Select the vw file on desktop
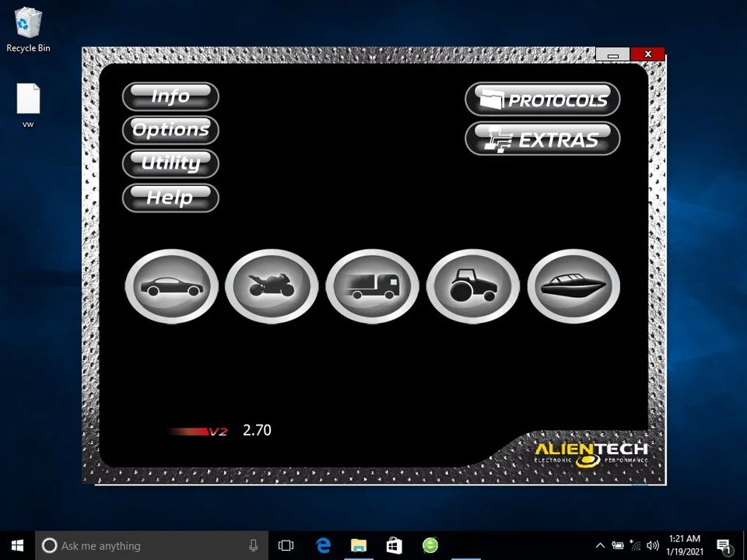The height and width of the screenshot is (560, 747). (28, 106)
